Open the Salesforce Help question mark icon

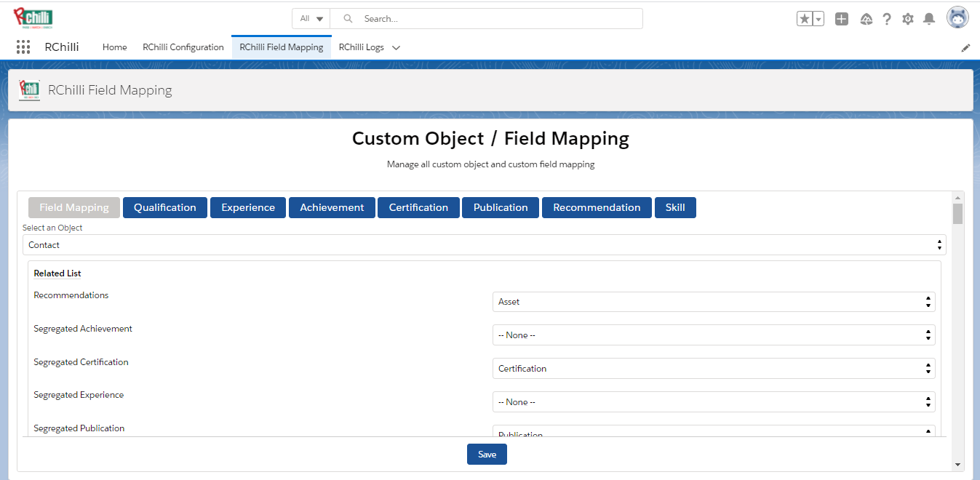[x=886, y=19]
